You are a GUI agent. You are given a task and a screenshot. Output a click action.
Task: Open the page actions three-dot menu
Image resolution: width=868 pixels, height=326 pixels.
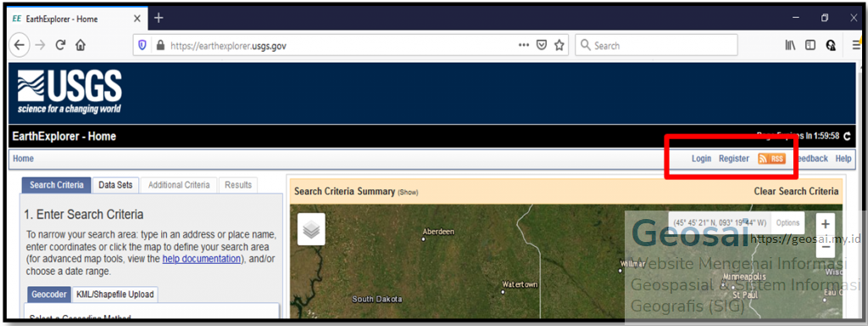coord(524,46)
